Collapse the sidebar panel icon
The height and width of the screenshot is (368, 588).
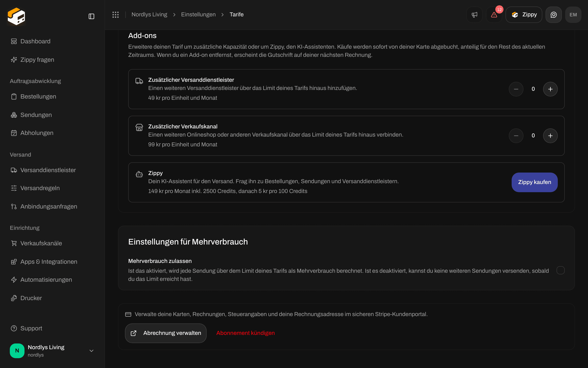pos(91,16)
